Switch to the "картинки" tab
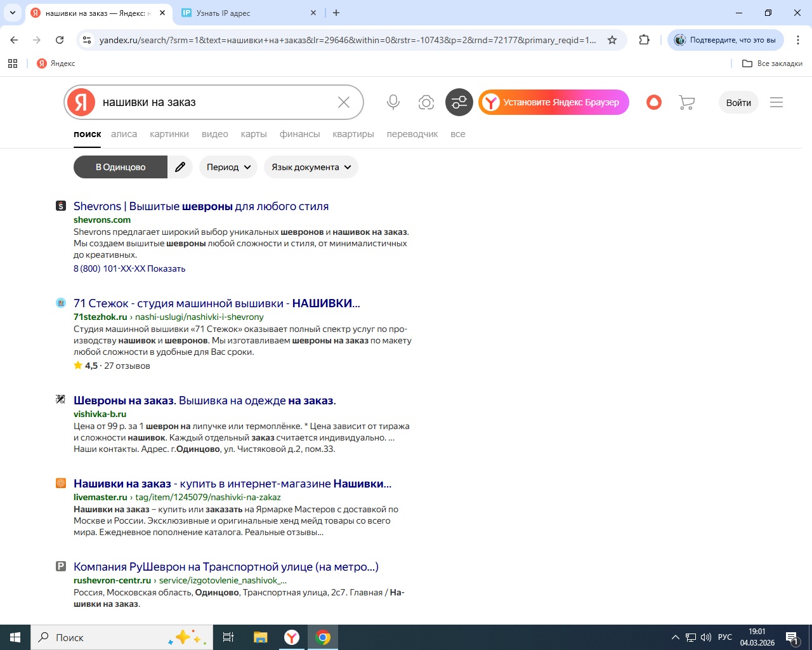This screenshot has width=812, height=650. coord(169,134)
